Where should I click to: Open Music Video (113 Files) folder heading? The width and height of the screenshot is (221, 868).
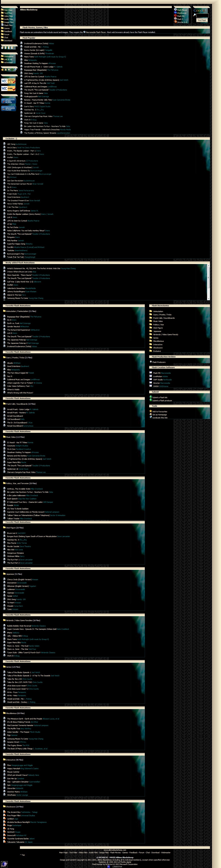[x=15, y=437]
